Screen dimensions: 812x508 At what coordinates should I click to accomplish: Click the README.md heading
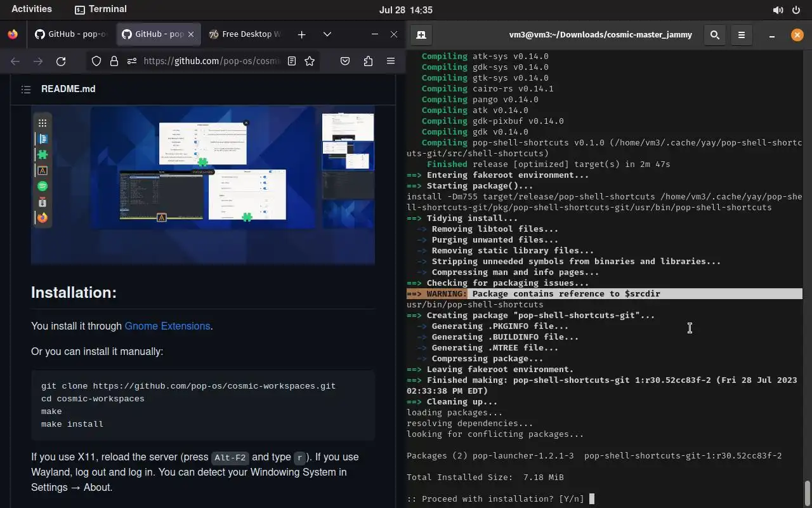(x=69, y=89)
